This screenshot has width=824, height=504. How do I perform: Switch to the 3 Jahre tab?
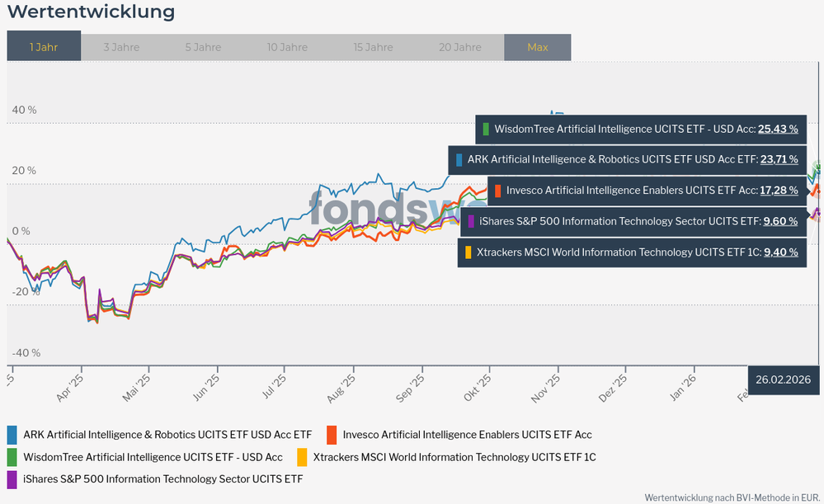[x=121, y=47]
